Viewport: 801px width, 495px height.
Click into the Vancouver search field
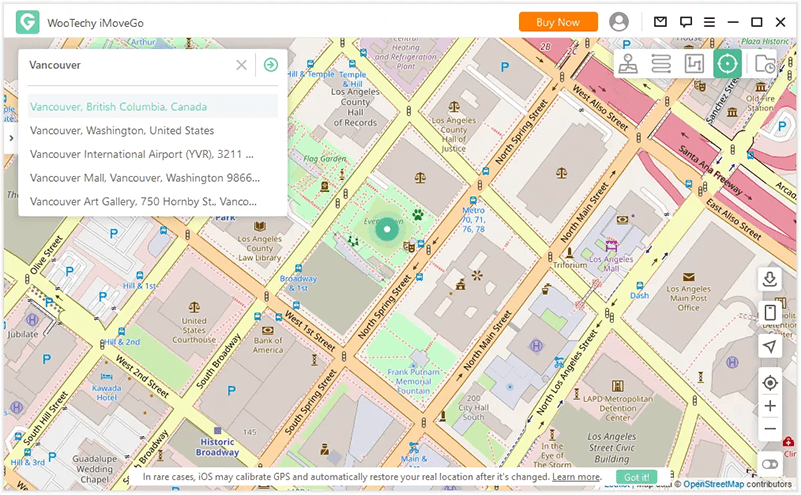(125, 65)
